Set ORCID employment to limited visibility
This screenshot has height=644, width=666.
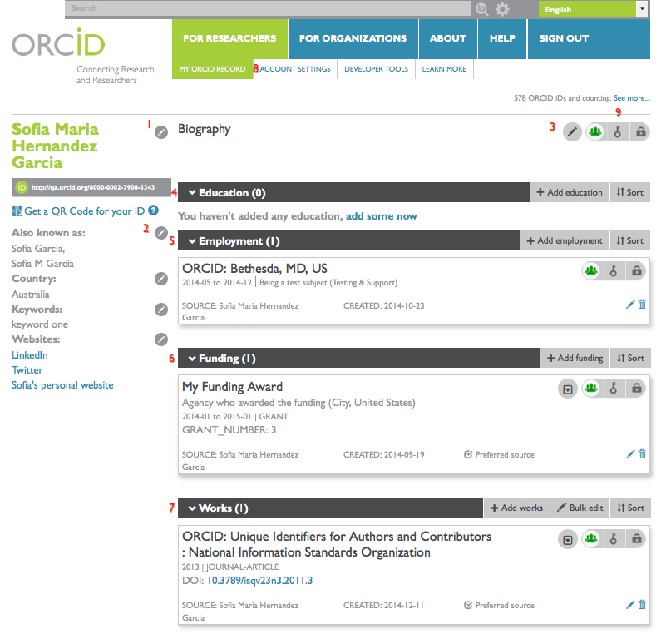tap(614, 270)
